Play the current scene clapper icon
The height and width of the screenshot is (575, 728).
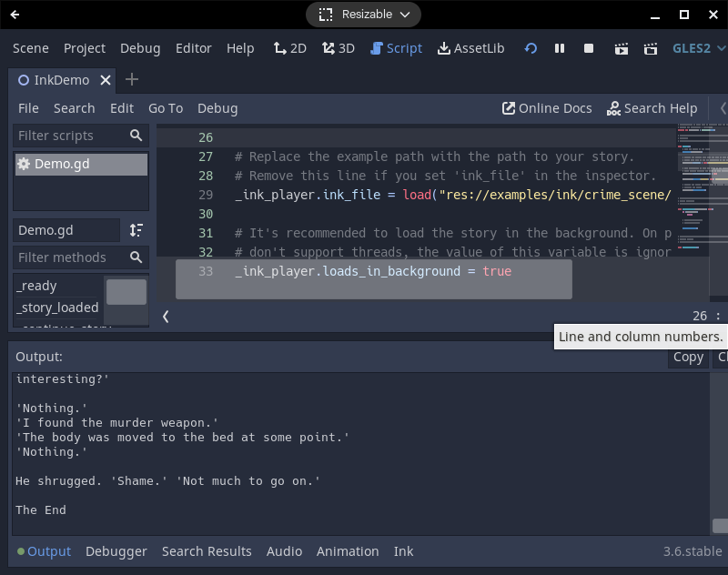[x=621, y=48]
